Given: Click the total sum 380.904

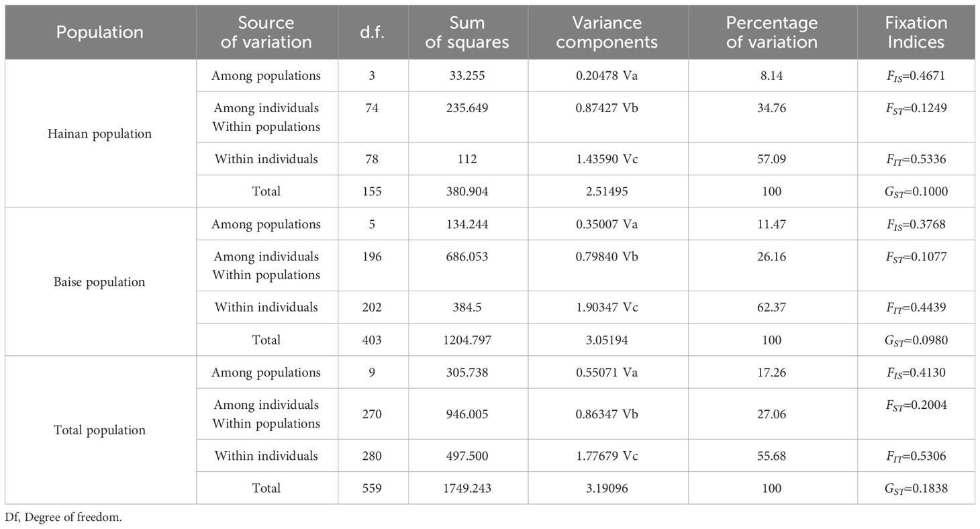Looking at the screenshot, I should pos(467,191).
